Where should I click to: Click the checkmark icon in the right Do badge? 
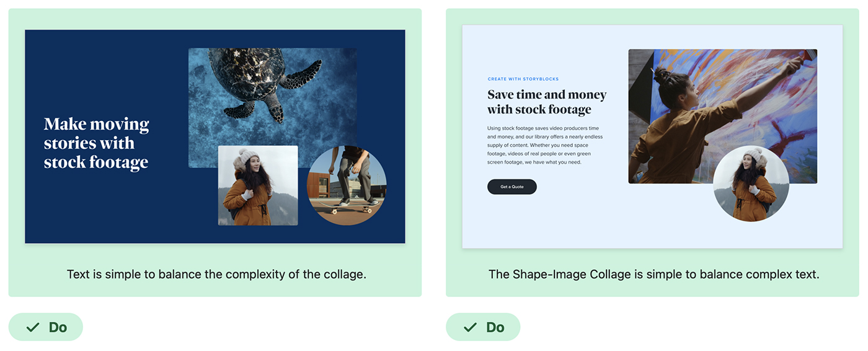(x=471, y=327)
